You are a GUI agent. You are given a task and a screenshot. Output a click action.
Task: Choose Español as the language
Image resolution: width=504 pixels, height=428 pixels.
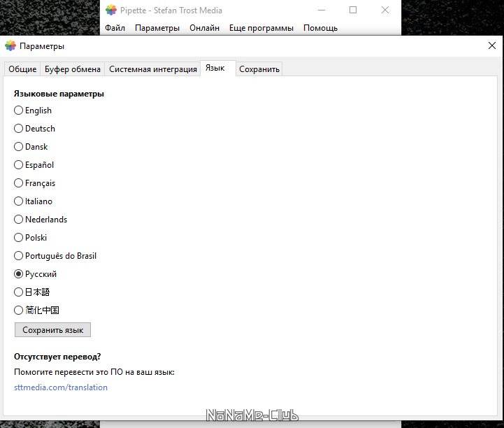pos(34,165)
